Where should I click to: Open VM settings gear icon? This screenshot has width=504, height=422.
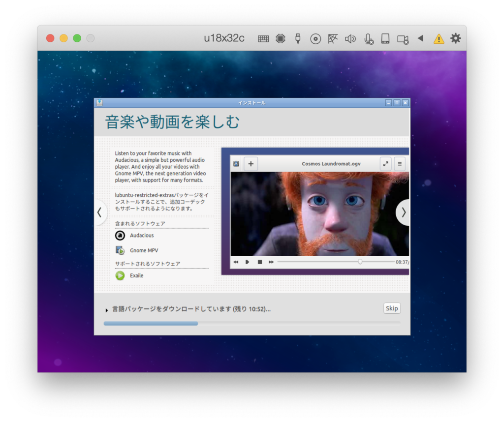click(456, 38)
